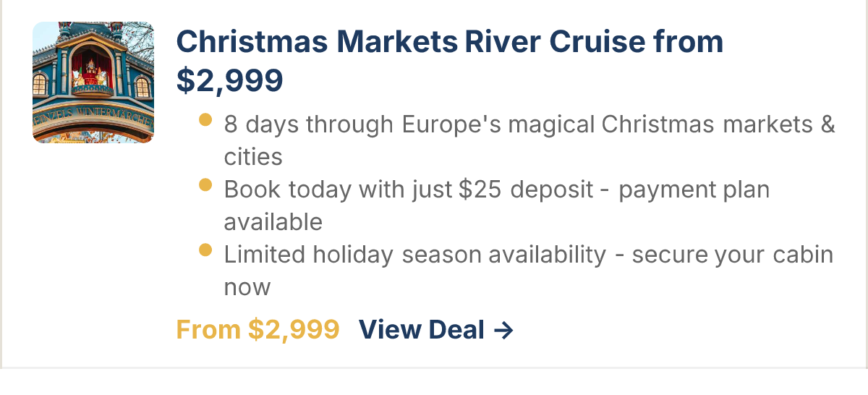Click 'Christmas markets &' in the first bullet
This screenshot has width=868, height=395.
click(718, 124)
